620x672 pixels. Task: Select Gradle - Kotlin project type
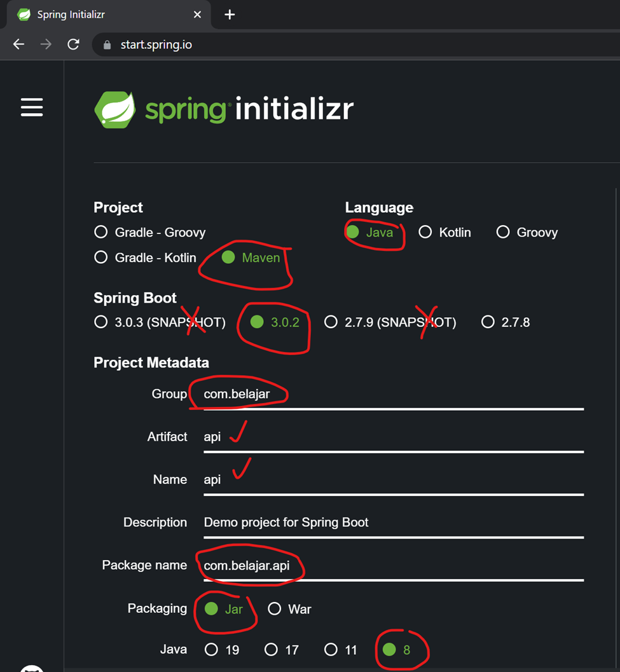[x=100, y=257]
